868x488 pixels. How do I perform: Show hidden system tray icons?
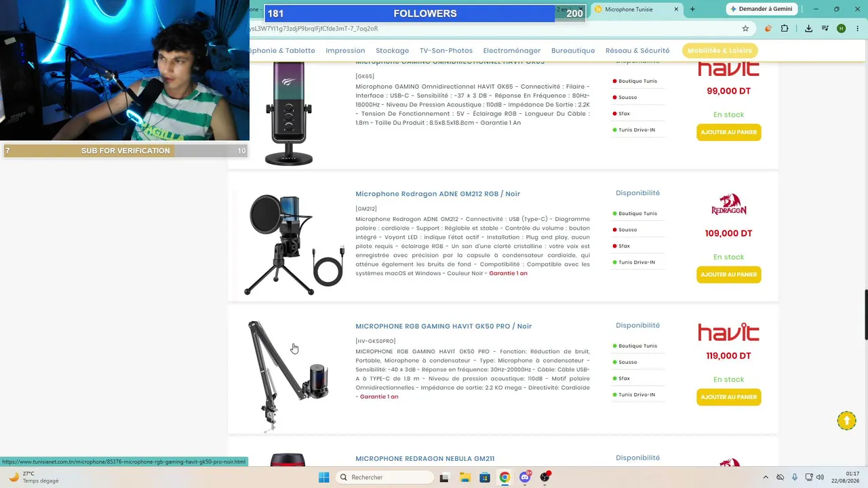pos(766,477)
